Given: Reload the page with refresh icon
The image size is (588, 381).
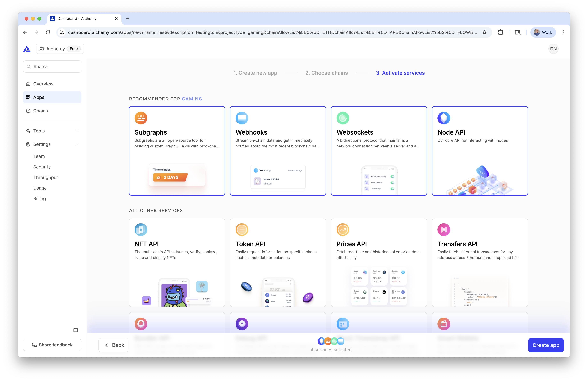Looking at the screenshot, I should point(48,32).
